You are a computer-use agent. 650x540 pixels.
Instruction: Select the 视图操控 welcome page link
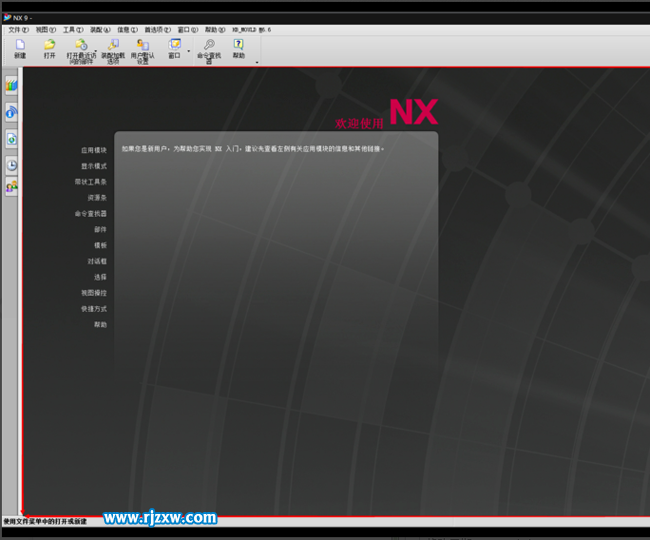tap(94, 293)
